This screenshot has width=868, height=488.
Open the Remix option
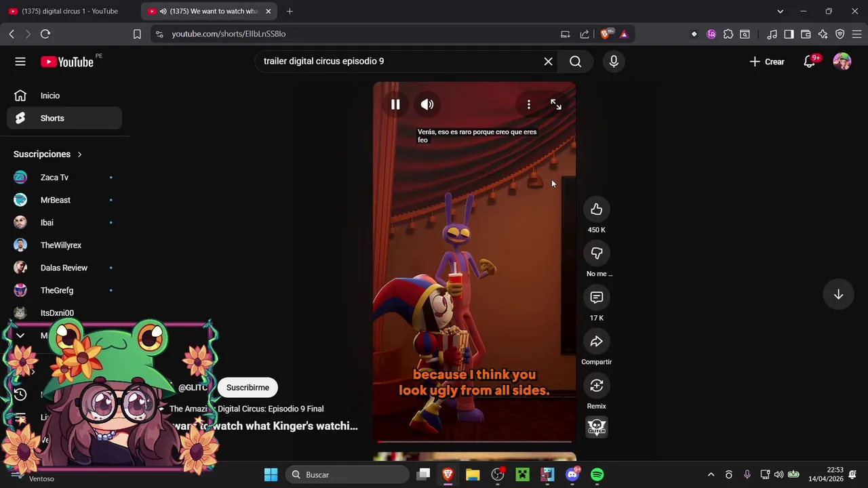coord(597,386)
